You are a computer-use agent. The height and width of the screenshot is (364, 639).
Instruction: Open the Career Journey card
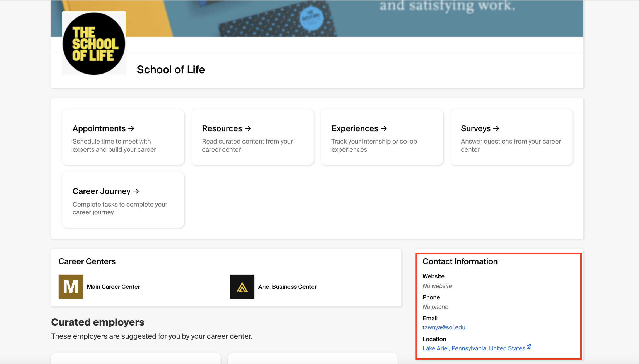123,200
